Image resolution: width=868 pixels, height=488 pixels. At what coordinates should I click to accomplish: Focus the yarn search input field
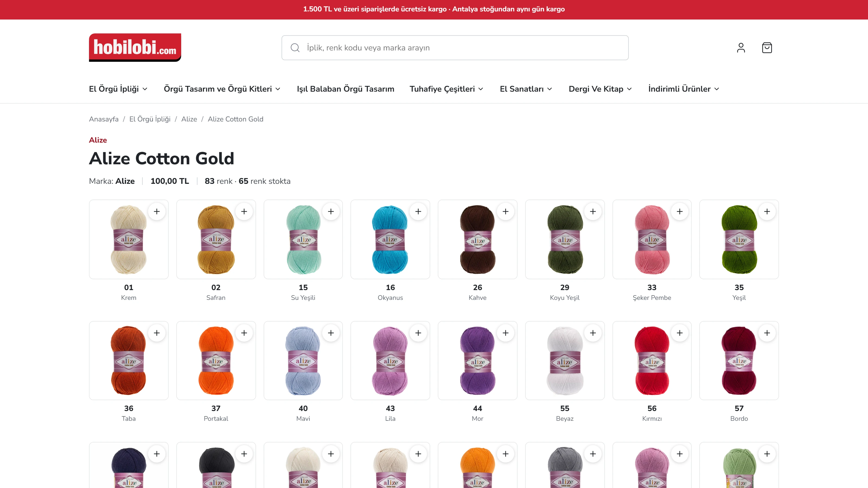tap(455, 48)
